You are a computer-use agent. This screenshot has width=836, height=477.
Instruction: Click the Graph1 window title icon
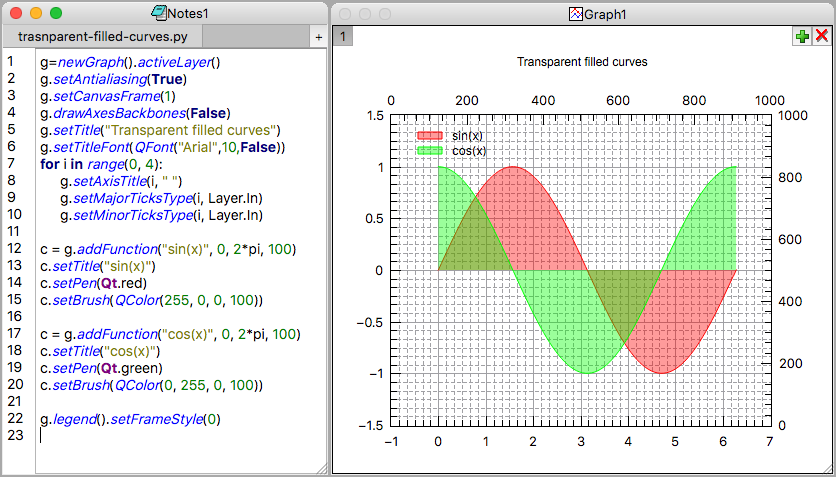[575, 14]
